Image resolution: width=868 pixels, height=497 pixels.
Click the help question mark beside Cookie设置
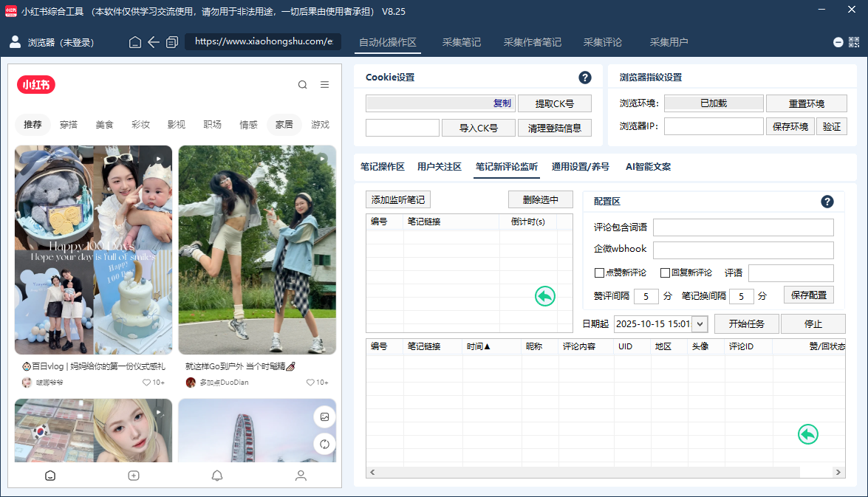point(585,77)
